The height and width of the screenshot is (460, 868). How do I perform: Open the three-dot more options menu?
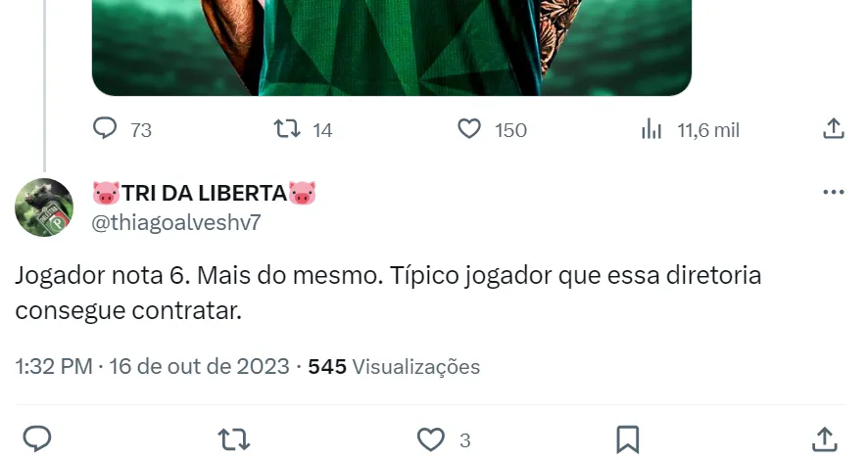coord(833,193)
